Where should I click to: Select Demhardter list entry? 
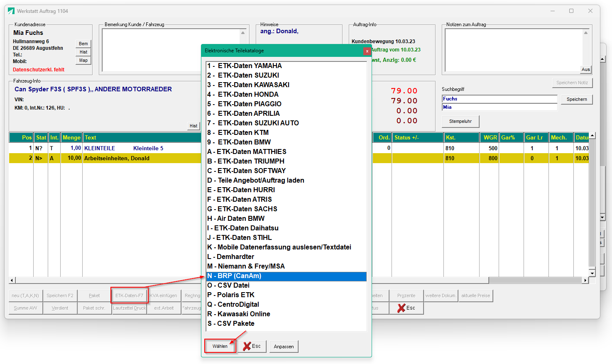[x=286, y=257]
